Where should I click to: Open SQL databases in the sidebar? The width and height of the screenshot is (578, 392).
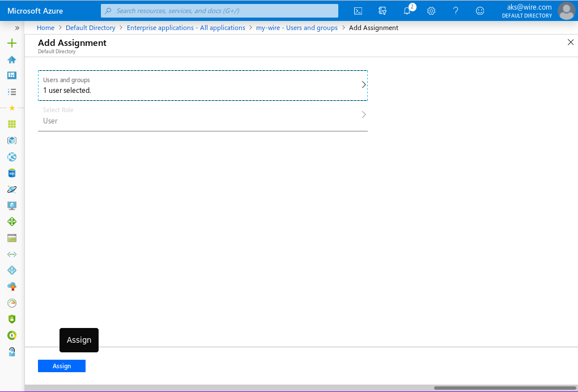tap(12, 173)
